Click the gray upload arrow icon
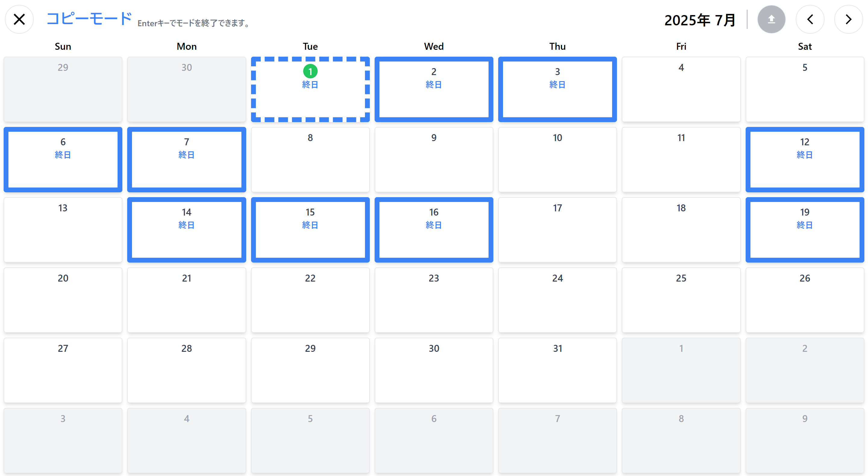This screenshot has width=868, height=476. click(x=771, y=19)
